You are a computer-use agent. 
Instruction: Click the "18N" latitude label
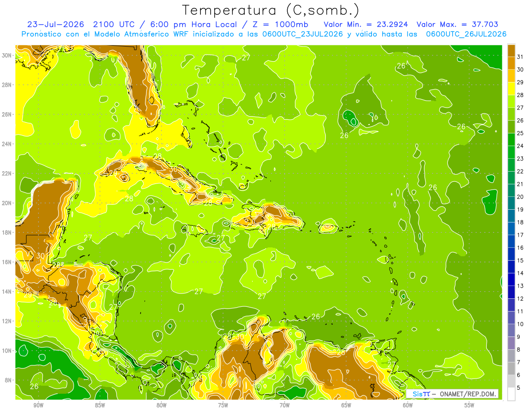(8, 232)
